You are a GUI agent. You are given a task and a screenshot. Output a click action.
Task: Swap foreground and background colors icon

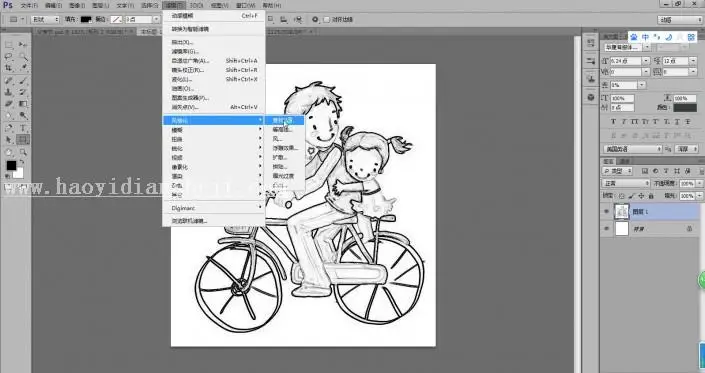coord(22,162)
